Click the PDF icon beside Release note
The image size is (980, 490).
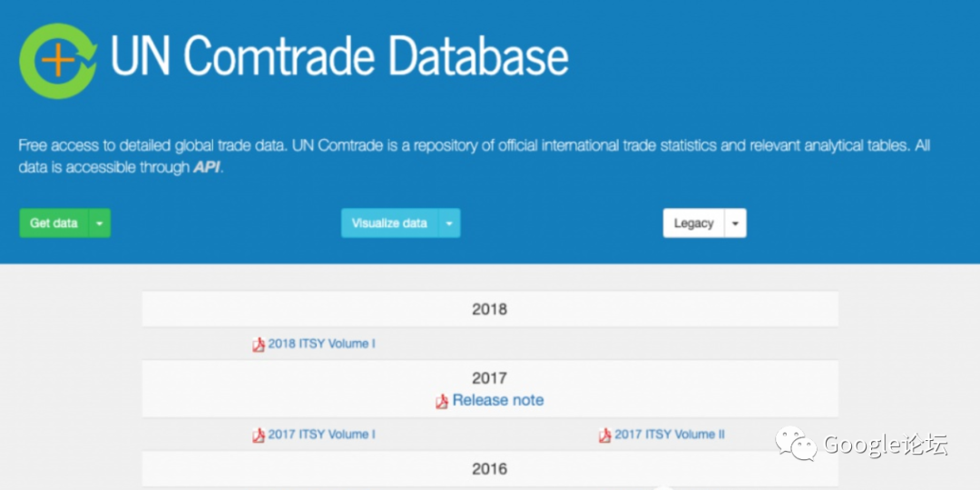[442, 401]
